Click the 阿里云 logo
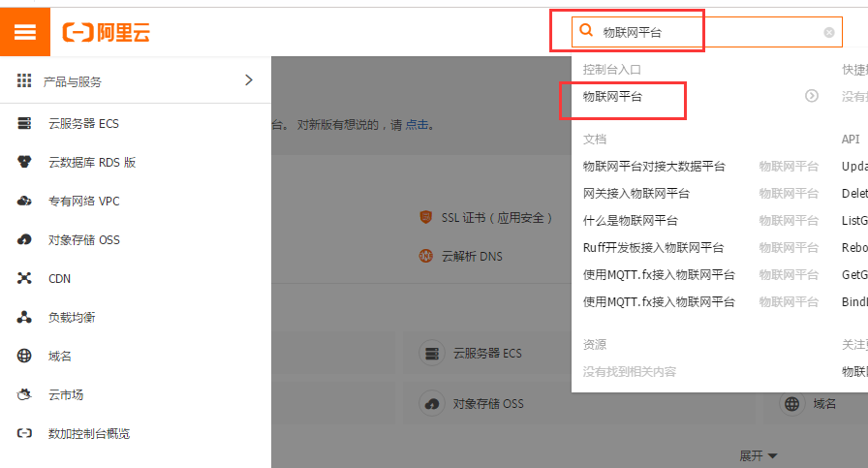 tap(107, 32)
